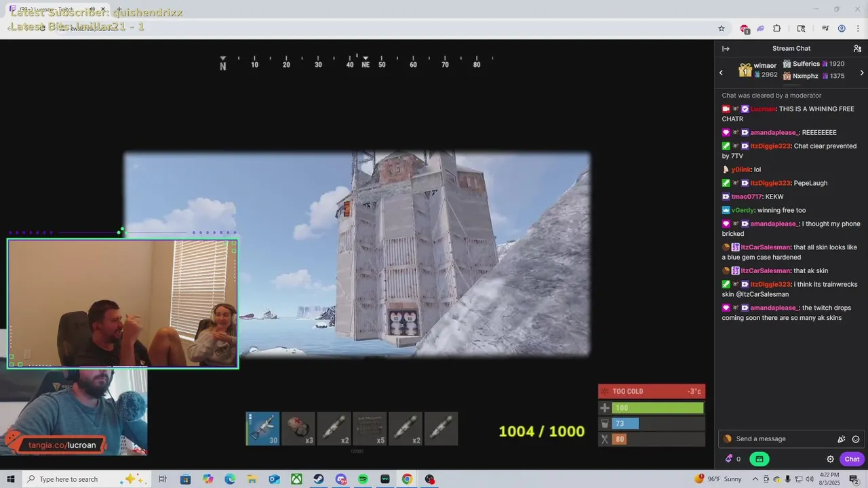Open Steam from the taskbar
Viewport: 868px width, 488px height.
tap(318, 479)
